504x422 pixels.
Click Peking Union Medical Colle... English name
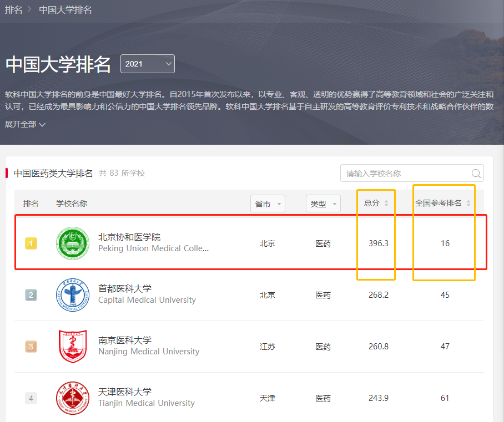point(154,248)
